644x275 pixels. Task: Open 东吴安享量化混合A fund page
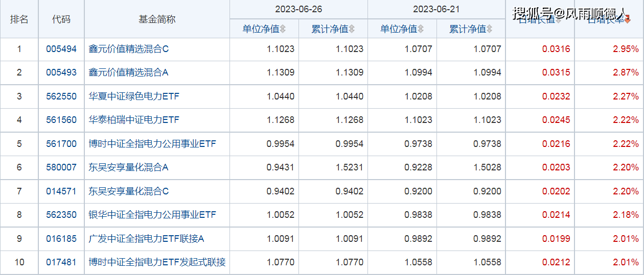[129, 167]
